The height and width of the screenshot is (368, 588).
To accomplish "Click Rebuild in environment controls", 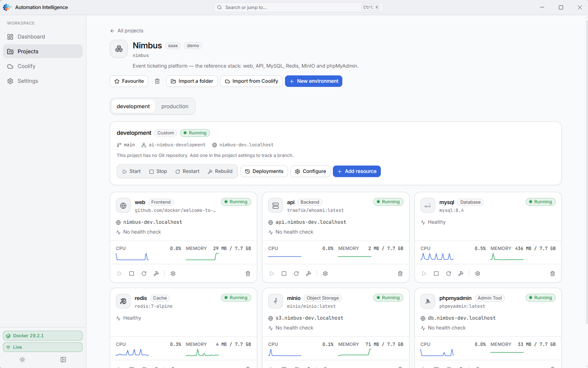I will click(x=220, y=171).
